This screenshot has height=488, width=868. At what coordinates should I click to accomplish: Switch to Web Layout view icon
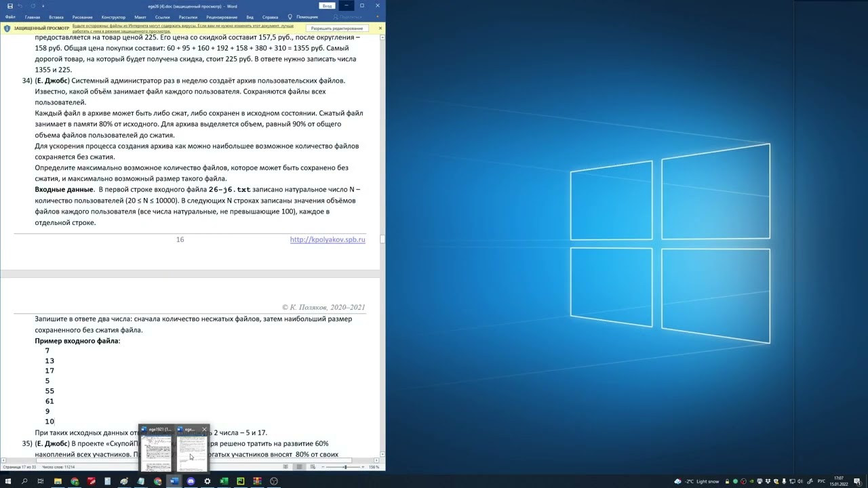coord(313,467)
